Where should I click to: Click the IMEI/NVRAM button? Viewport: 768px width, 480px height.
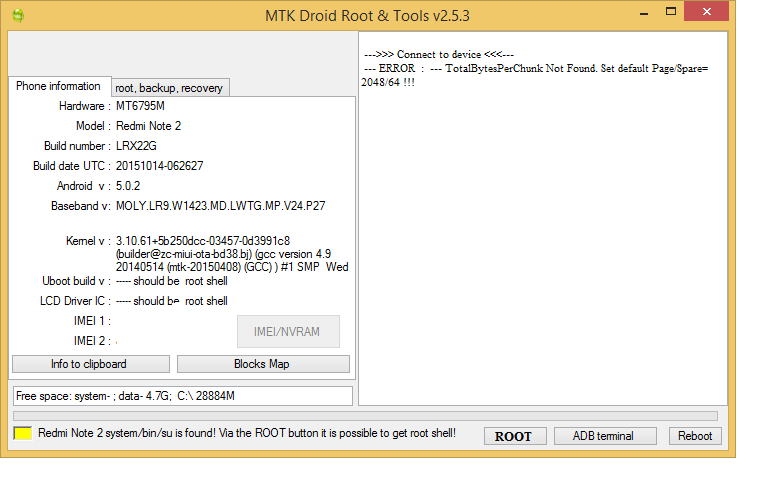click(288, 332)
